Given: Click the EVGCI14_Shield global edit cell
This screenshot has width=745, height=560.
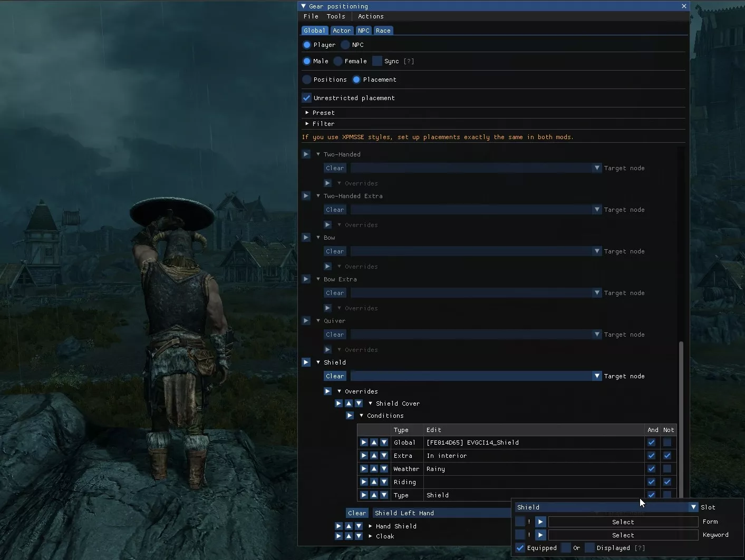Looking at the screenshot, I should [534, 443].
